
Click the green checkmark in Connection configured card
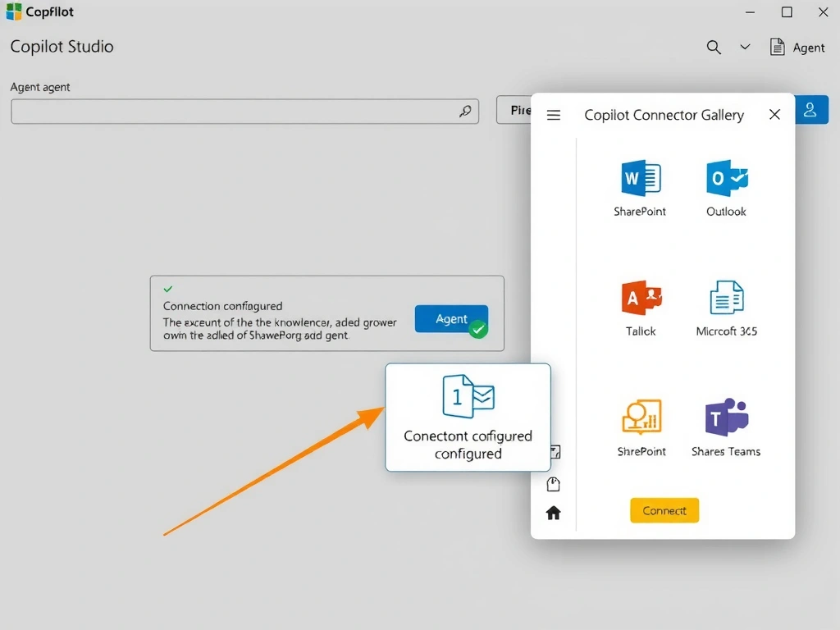[168, 289]
